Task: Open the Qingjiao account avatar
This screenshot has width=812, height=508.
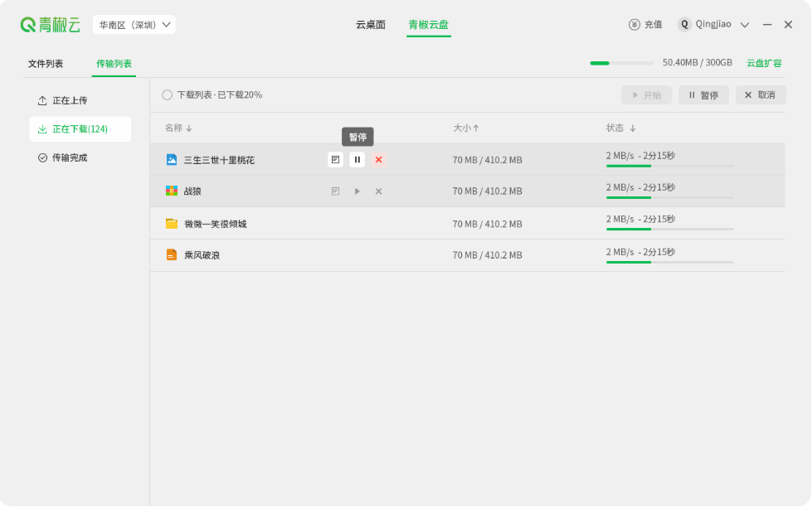Action: (683, 24)
